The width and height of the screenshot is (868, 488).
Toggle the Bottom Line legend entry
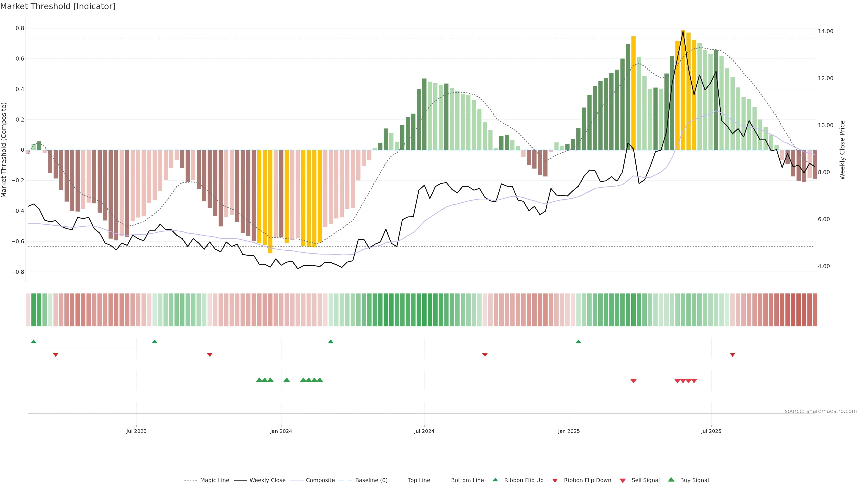point(467,480)
